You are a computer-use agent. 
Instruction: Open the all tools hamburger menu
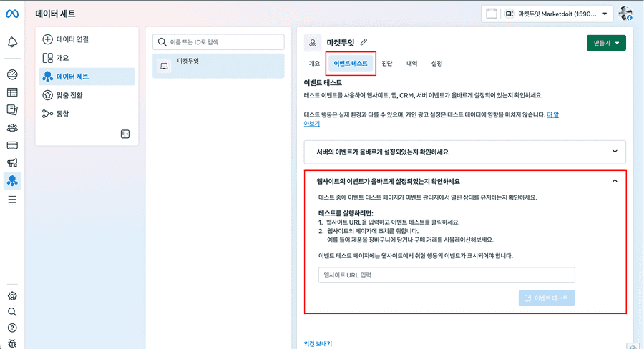point(12,200)
